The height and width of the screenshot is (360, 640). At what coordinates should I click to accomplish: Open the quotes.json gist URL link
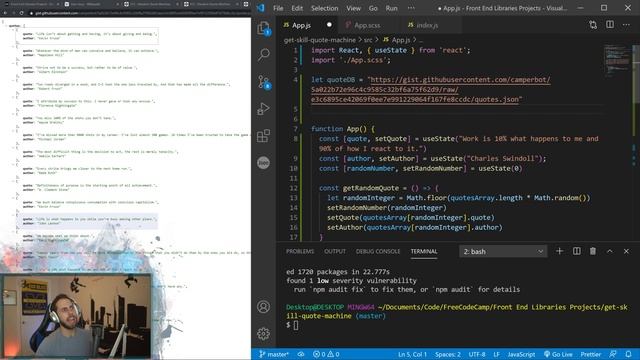(x=431, y=89)
